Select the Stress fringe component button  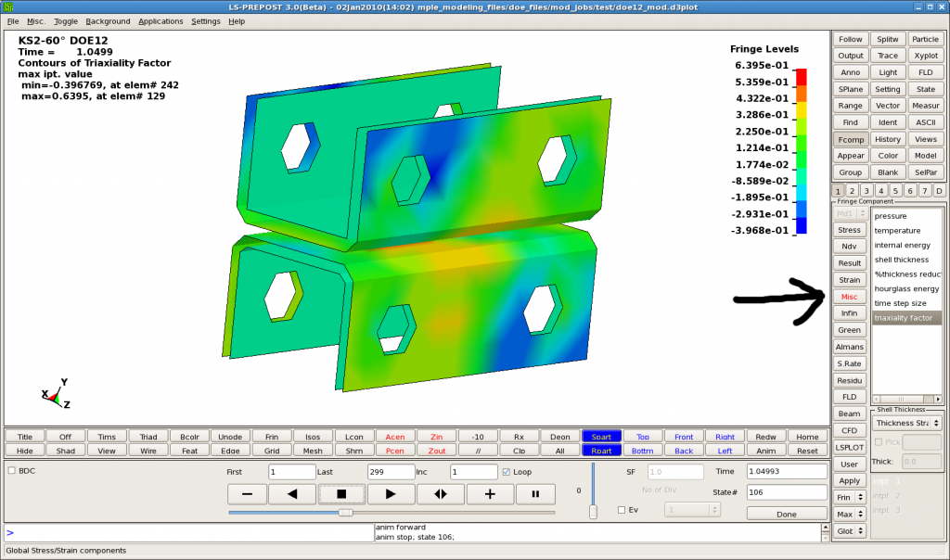(850, 230)
